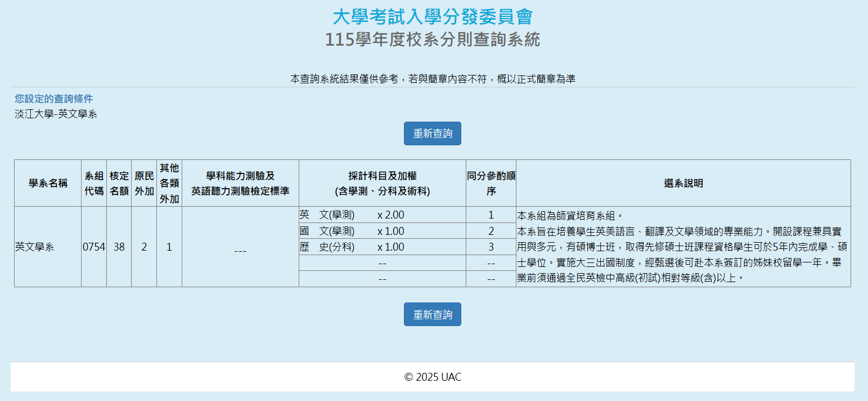Click the 重新查詢 button above the table
This screenshot has width=868, height=401.
(x=432, y=133)
